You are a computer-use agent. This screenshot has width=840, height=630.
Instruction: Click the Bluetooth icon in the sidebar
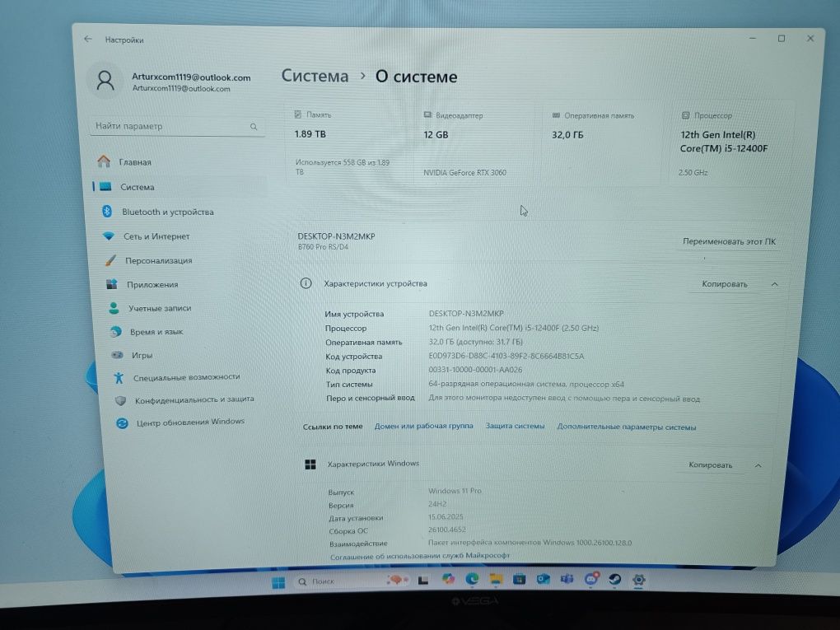106,211
